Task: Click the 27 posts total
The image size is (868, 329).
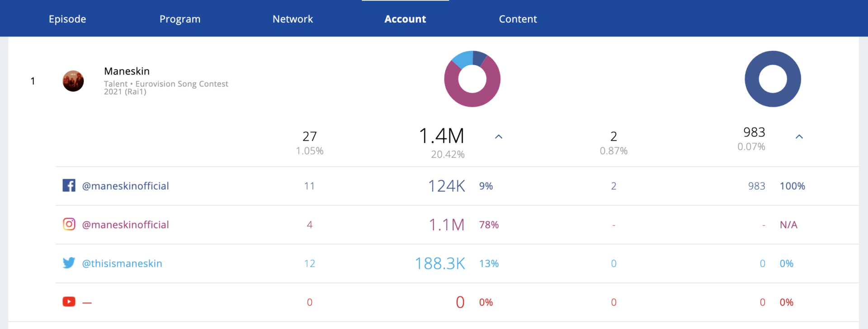Action: [x=310, y=136]
